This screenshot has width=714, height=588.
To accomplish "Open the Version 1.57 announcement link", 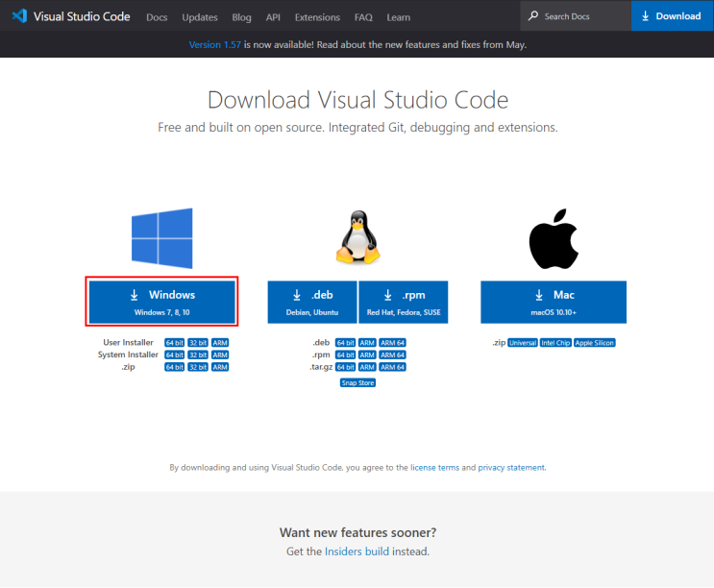I will pos(214,44).
